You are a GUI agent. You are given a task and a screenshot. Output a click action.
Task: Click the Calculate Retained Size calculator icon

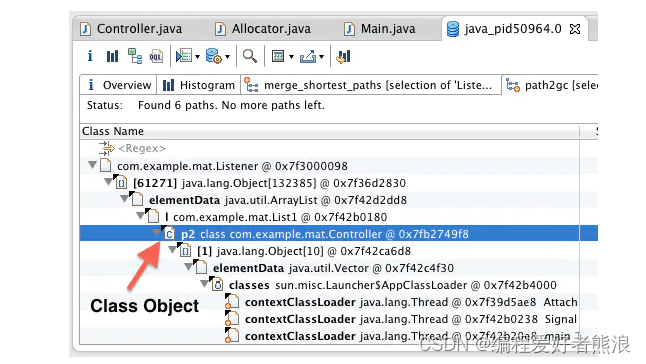278,56
